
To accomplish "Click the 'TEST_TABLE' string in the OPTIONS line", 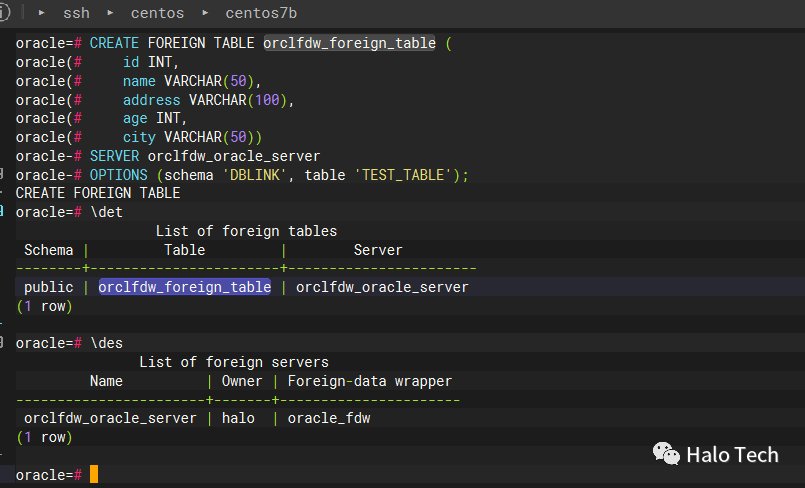I will (403, 175).
